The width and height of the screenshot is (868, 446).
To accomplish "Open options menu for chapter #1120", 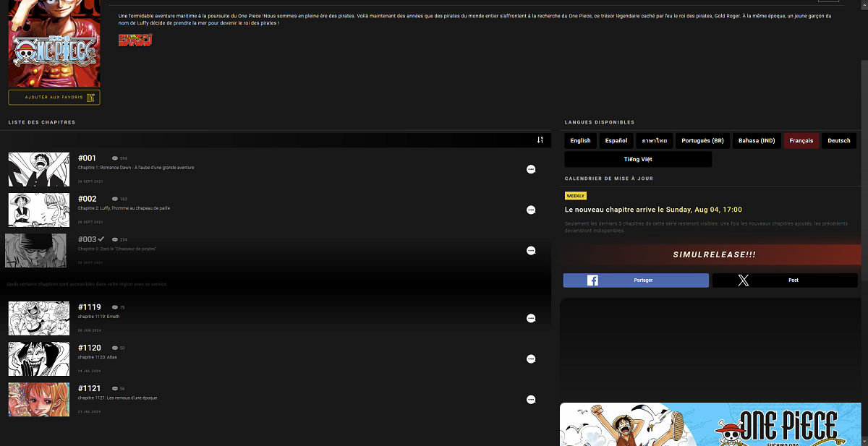I will click(x=531, y=359).
